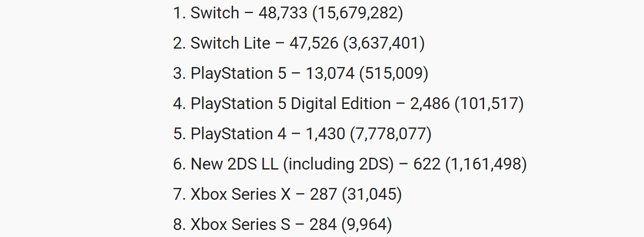
Task: Click the Xbox Series S entry name
Action: 241,225
